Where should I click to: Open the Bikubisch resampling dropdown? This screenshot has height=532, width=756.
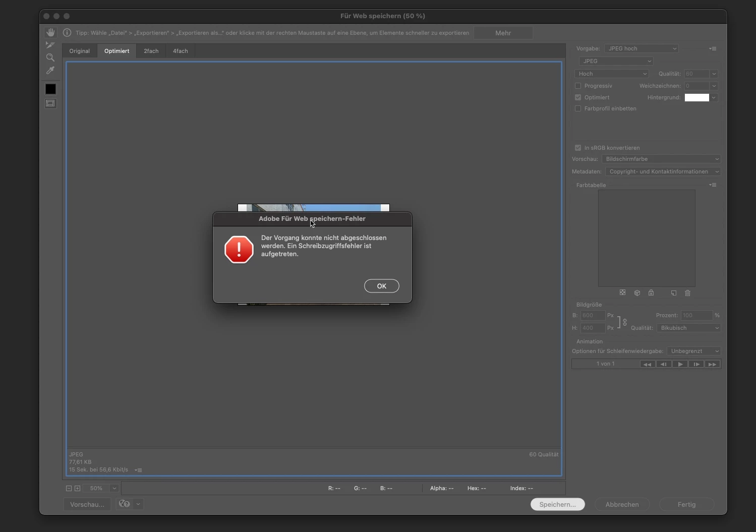tap(689, 328)
